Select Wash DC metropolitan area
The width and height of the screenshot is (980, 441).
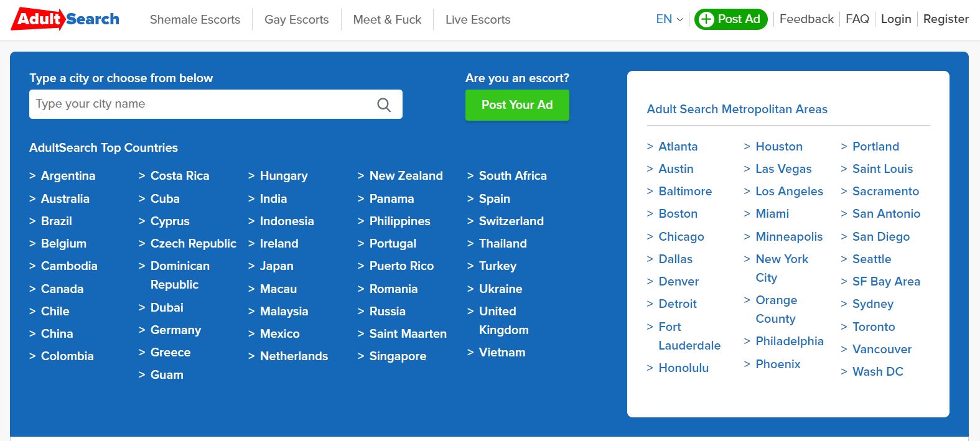[x=877, y=371]
